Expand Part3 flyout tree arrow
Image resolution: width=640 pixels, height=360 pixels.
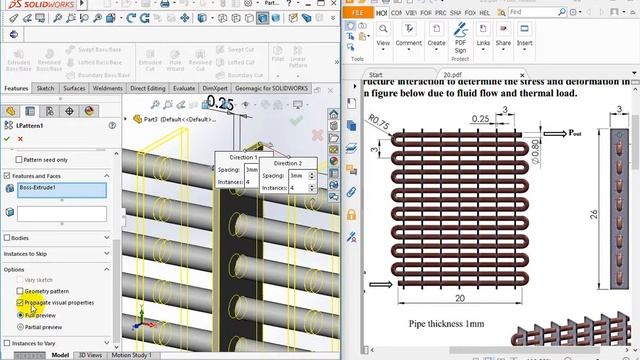(x=126, y=119)
